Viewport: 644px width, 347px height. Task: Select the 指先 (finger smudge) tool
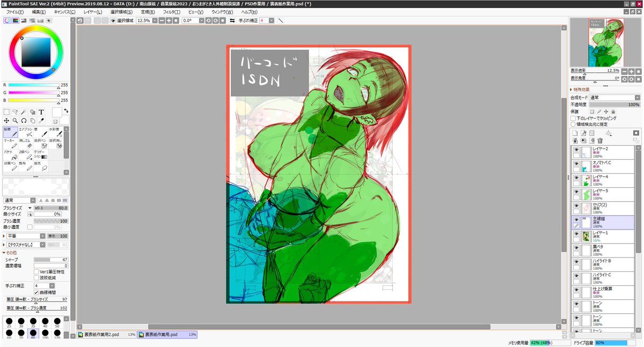pos(41,166)
